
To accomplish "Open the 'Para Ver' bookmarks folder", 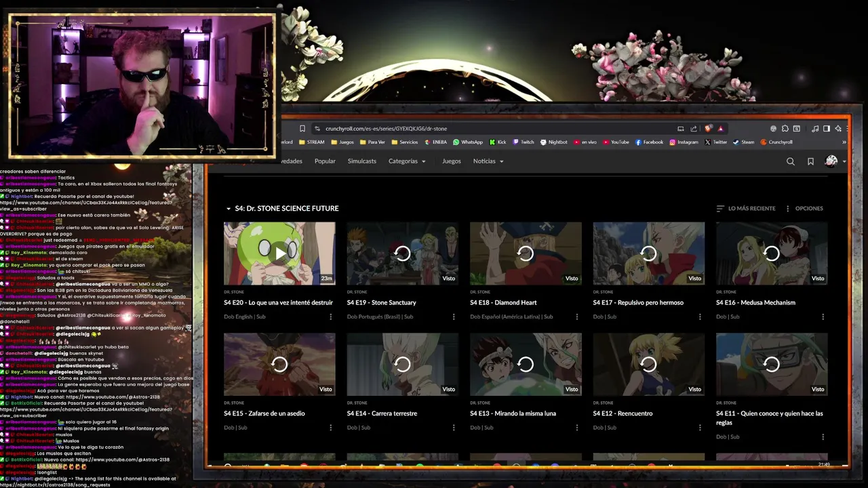I will pyautogui.click(x=372, y=142).
